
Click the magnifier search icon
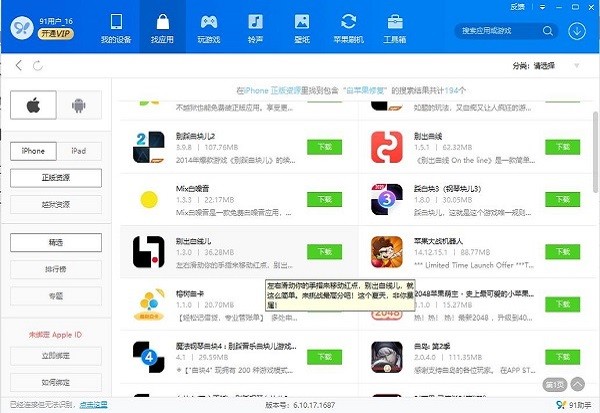pyautogui.click(x=548, y=31)
